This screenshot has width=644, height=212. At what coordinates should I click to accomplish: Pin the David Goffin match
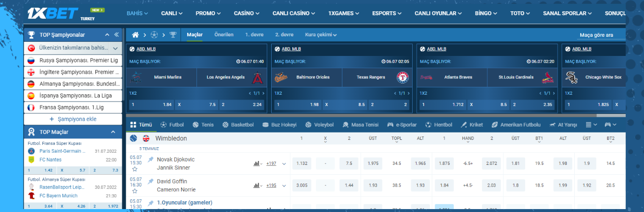click(x=151, y=182)
